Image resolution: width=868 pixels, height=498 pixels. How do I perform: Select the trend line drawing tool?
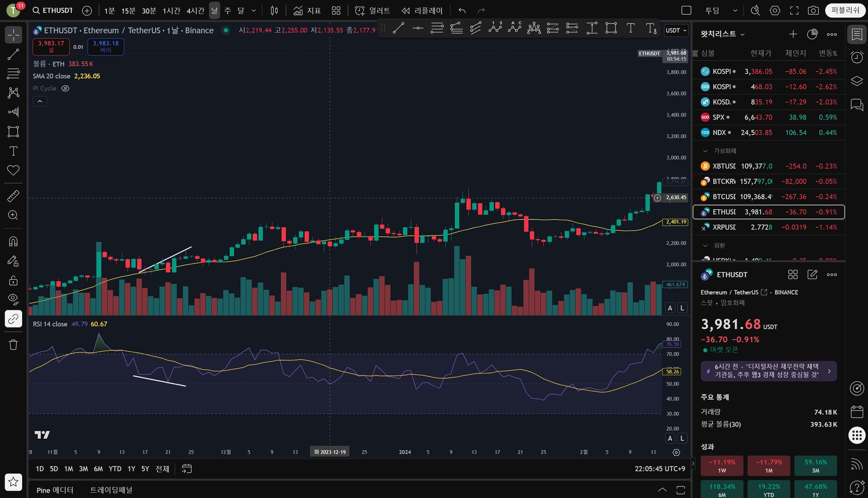coord(13,54)
